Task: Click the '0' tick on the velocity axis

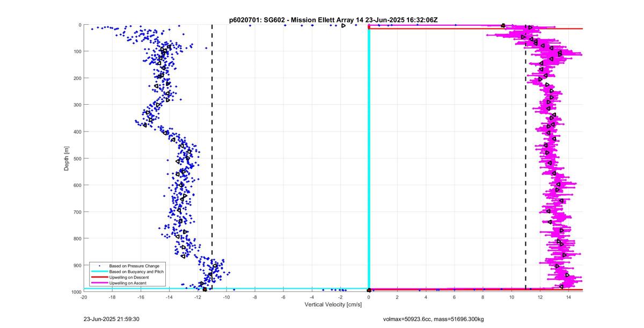Action: 369,297
